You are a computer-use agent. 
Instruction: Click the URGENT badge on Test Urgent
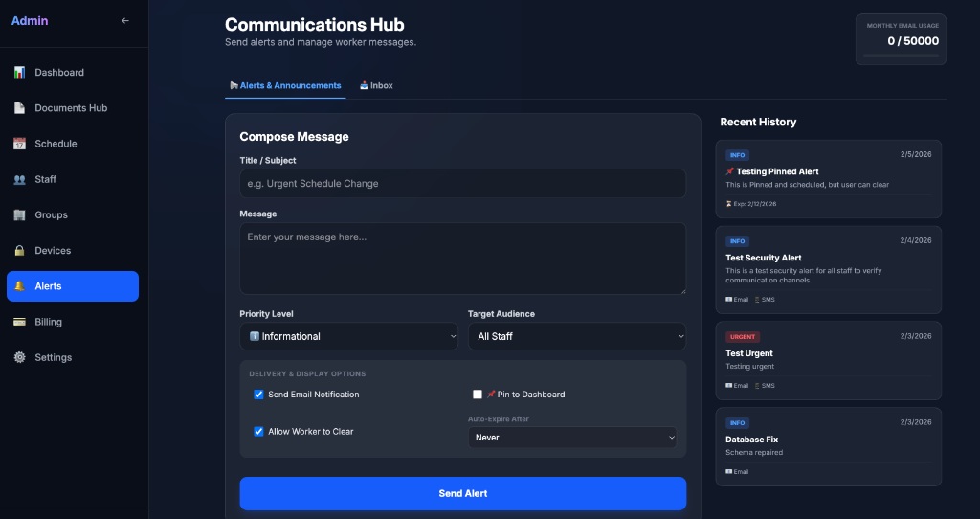(743, 336)
